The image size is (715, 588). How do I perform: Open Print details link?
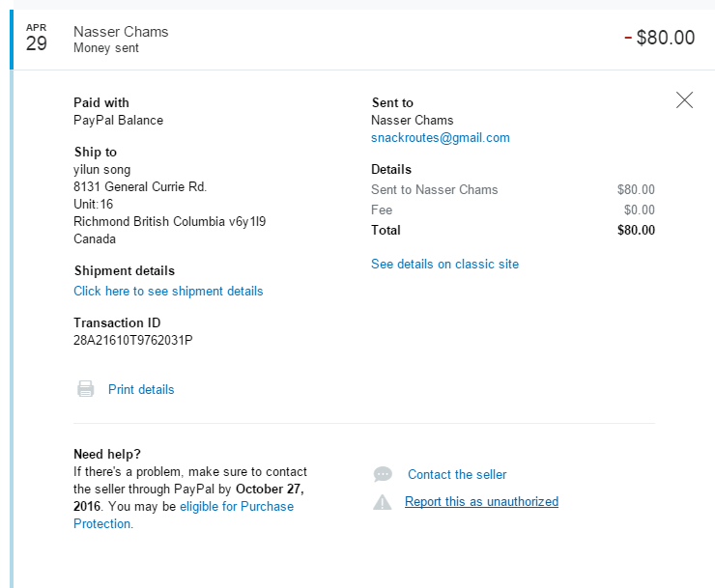[141, 389]
